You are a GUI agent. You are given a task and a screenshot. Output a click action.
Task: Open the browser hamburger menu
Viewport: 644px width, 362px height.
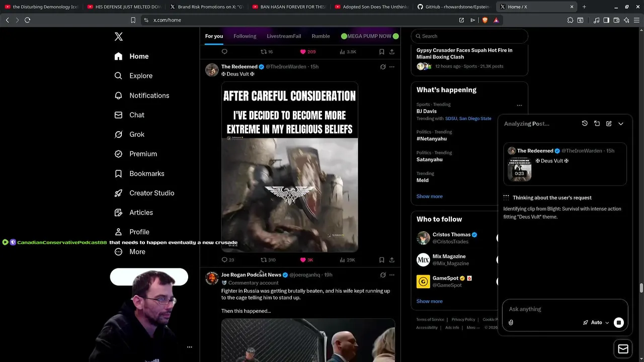click(x=637, y=20)
